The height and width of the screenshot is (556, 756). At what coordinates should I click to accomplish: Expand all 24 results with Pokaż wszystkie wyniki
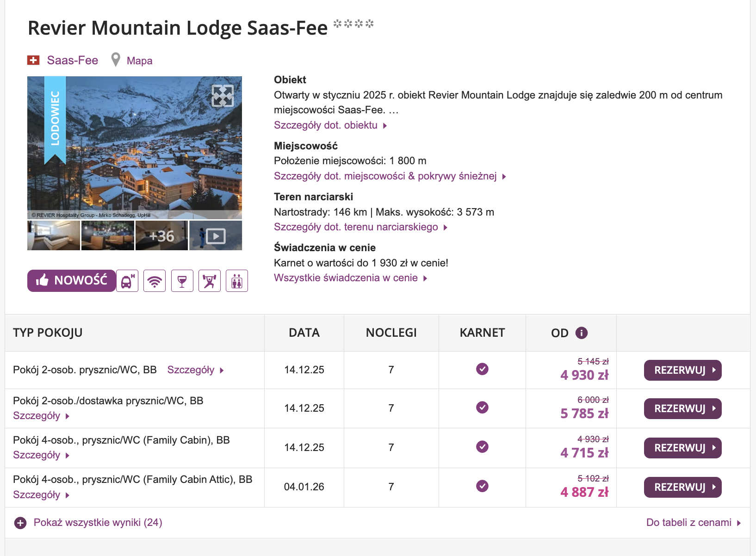pyautogui.click(x=98, y=523)
